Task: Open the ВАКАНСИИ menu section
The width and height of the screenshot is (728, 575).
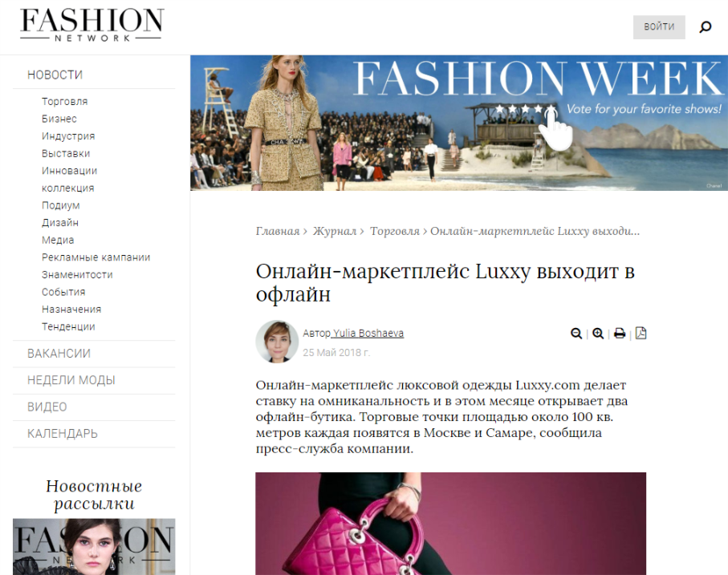Action: click(59, 354)
